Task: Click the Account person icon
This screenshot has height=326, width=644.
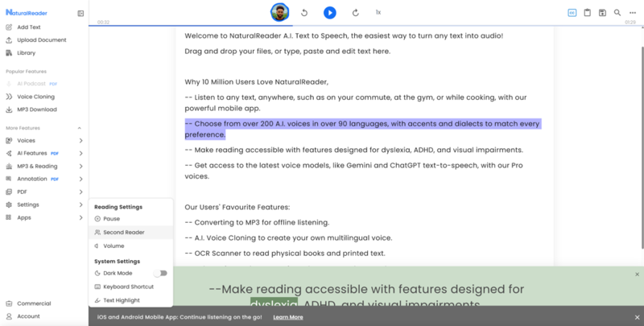Action: pyautogui.click(x=9, y=316)
